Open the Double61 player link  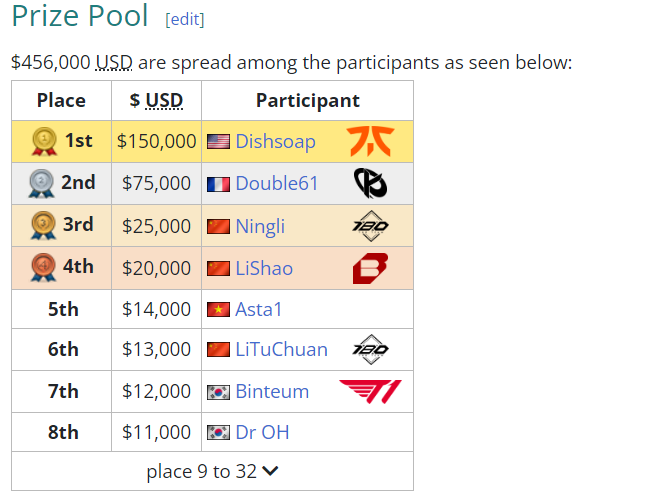[278, 184]
